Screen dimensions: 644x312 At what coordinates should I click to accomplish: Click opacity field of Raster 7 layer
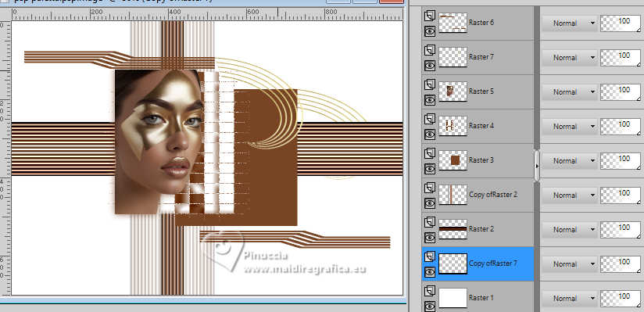point(621,58)
